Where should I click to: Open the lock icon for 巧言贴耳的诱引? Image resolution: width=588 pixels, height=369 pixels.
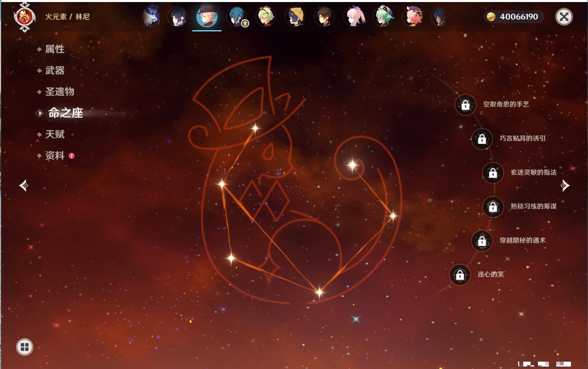tap(482, 139)
